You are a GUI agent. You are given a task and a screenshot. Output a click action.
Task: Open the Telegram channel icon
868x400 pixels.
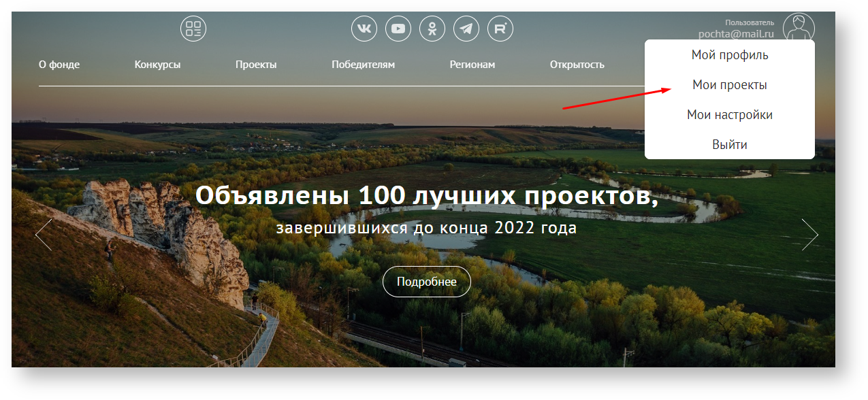click(466, 29)
